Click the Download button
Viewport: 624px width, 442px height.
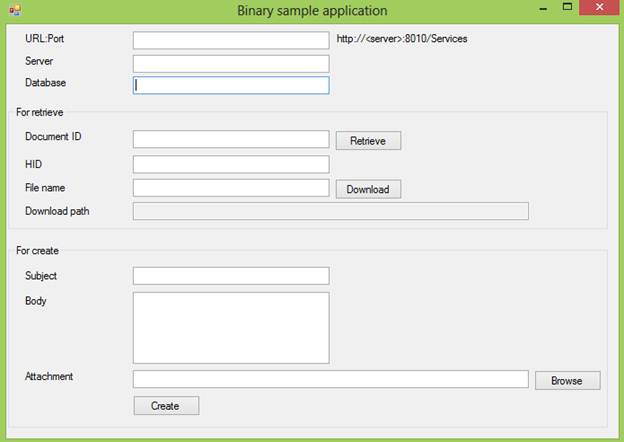368,189
